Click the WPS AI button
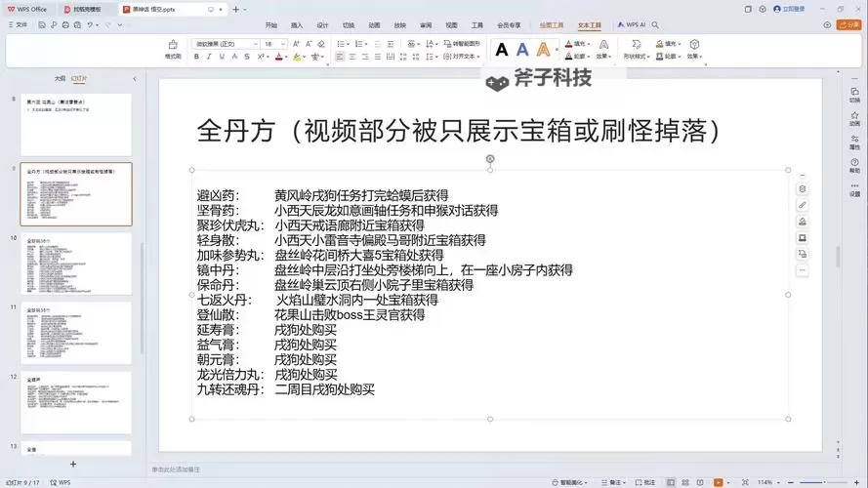 pos(632,25)
